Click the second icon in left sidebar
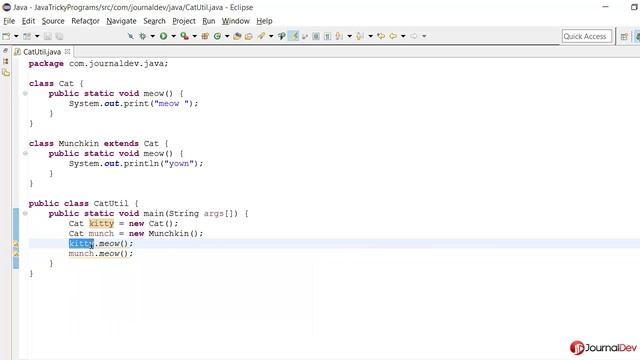The height and width of the screenshot is (360, 640). pos(6,61)
